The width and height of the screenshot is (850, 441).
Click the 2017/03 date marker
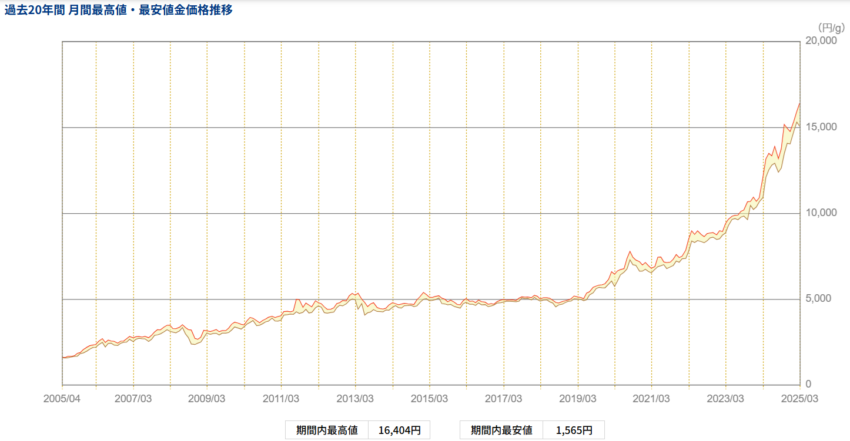click(x=504, y=397)
